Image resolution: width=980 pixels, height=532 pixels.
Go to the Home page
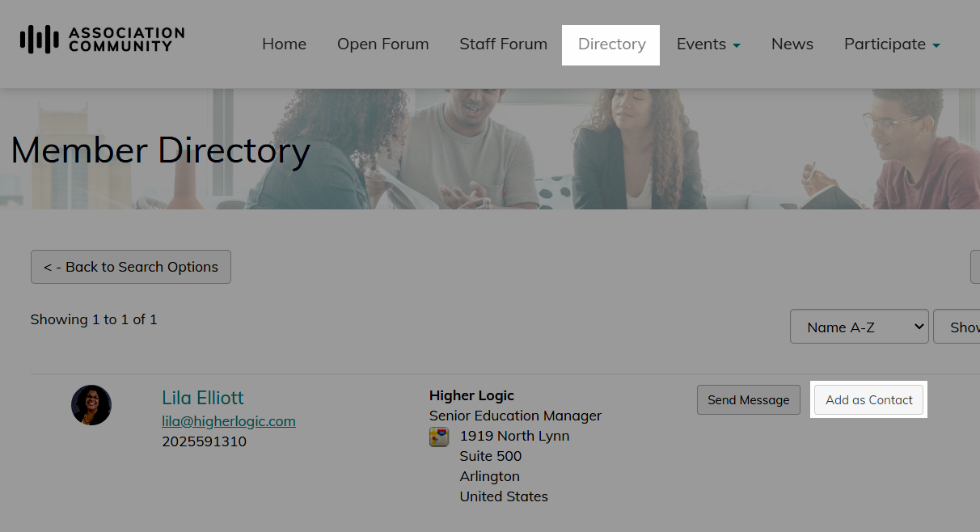284,44
